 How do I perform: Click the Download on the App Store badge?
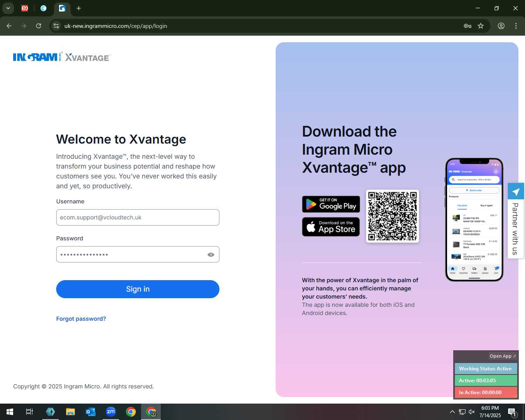coord(331,227)
